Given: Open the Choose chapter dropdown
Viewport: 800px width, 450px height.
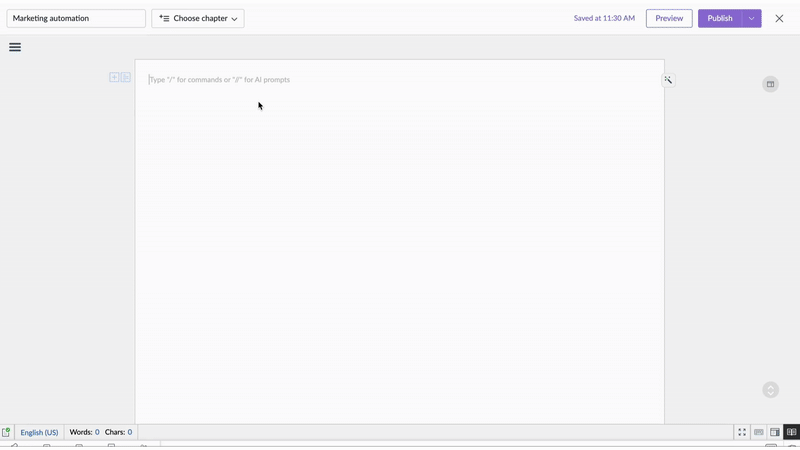Looking at the screenshot, I should (198, 18).
